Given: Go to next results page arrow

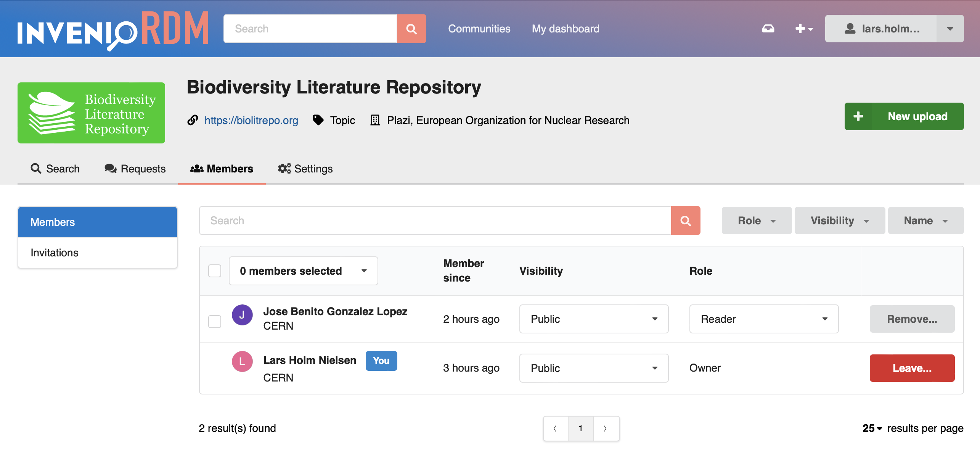Looking at the screenshot, I should point(606,428).
